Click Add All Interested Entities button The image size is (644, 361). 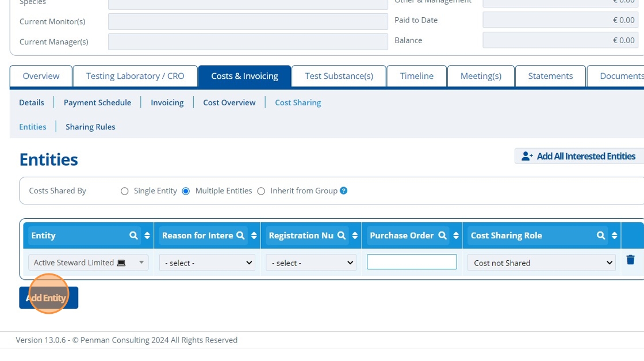pos(579,156)
